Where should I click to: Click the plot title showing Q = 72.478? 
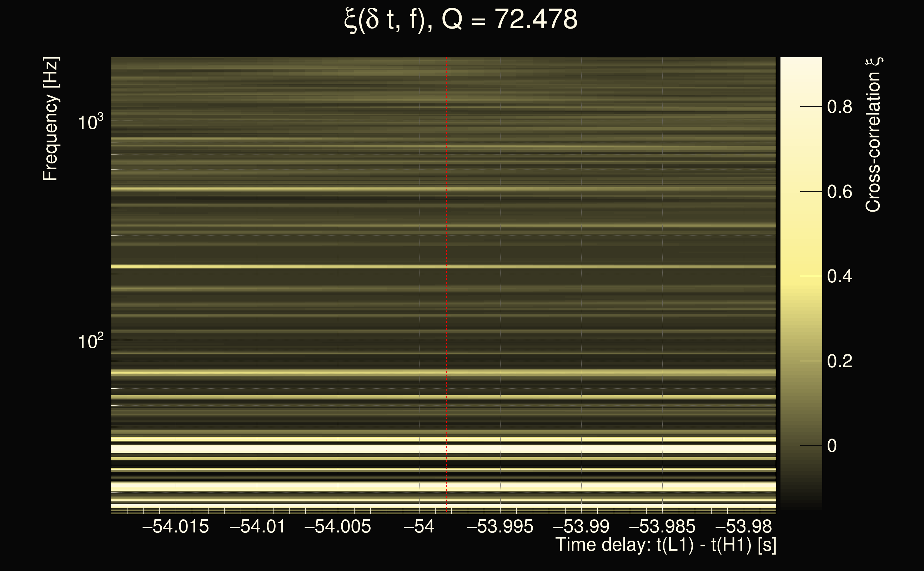pyautogui.click(x=461, y=20)
